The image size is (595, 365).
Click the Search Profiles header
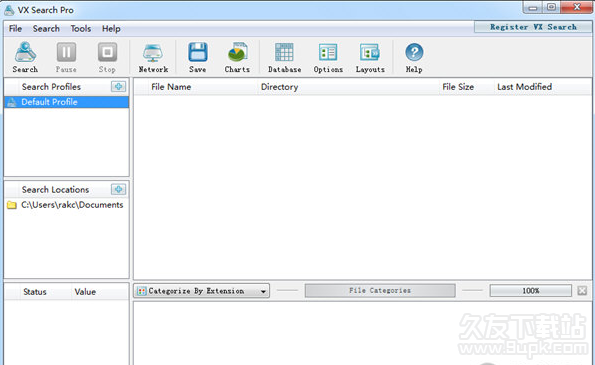pos(51,87)
